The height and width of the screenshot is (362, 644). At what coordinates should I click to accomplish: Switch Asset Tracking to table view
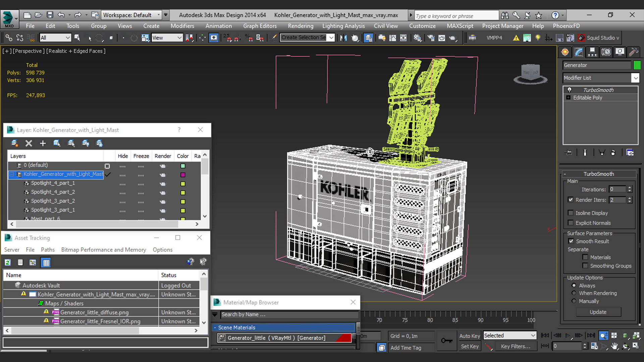[46, 262]
